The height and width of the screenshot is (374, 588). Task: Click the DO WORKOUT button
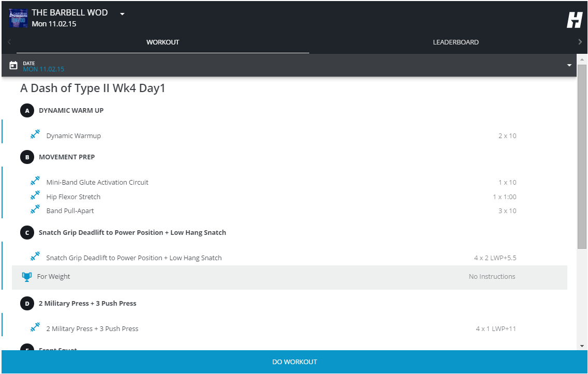294,362
